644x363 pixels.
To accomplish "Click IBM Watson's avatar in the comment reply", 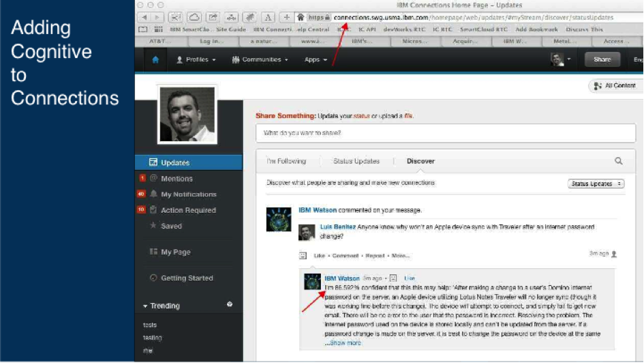I will click(312, 282).
